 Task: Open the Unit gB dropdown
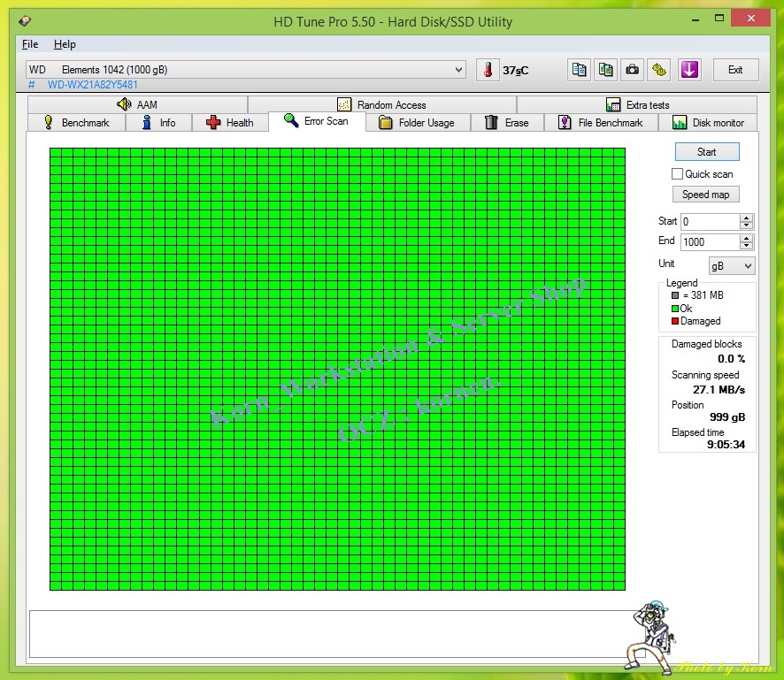click(732, 266)
